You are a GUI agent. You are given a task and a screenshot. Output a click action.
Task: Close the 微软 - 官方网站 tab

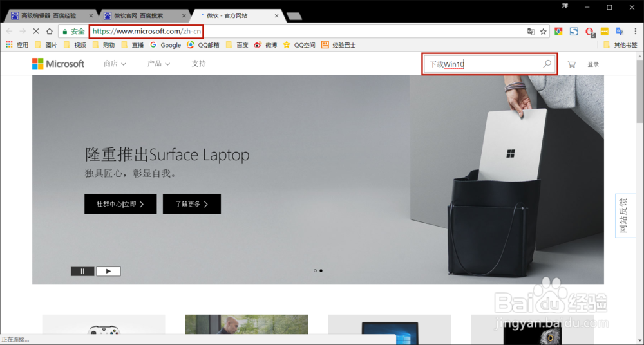(276, 15)
